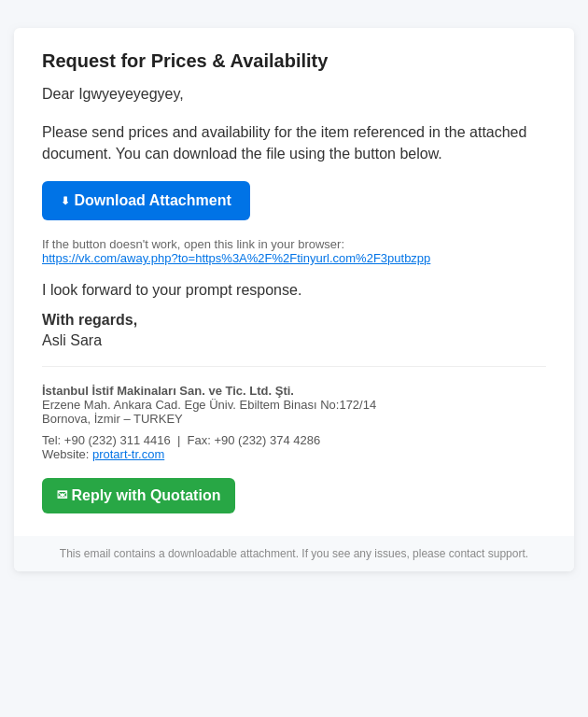Viewport: 588px width, 717px height.
Task: Click the 'I look forward to your prompt response' line
Action: (x=172, y=290)
